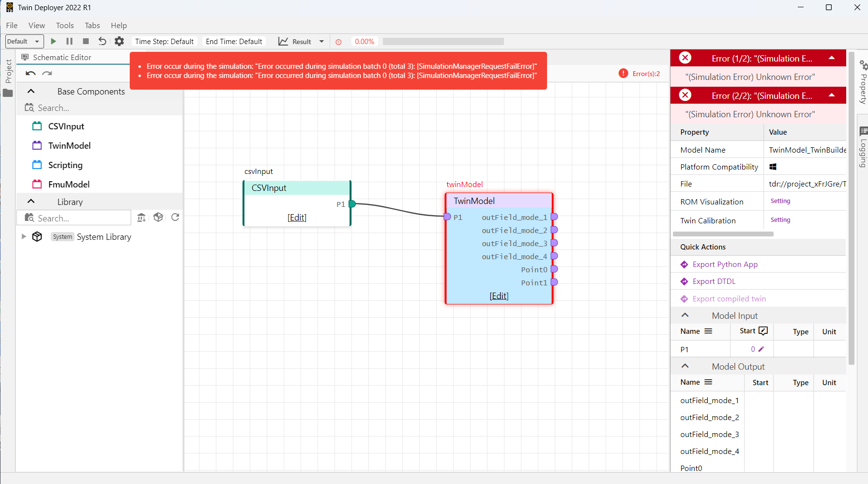Viewport: 868px width, 484px height.
Task: Redo the schematic change
Action: click(x=47, y=74)
